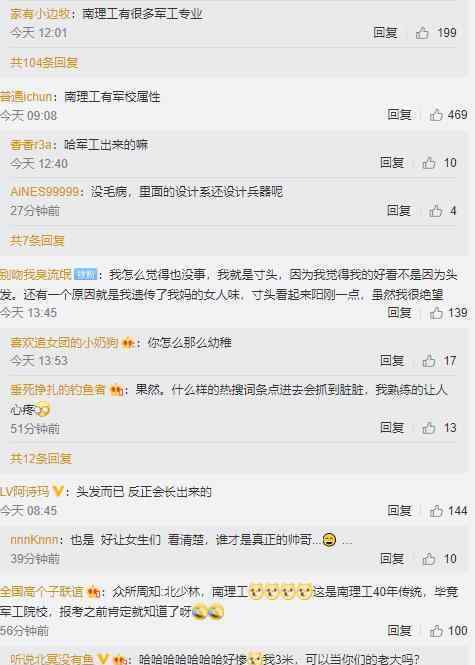Expand the 共7条回复 replies
The height and width of the screenshot is (665, 475).
pos(37,240)
